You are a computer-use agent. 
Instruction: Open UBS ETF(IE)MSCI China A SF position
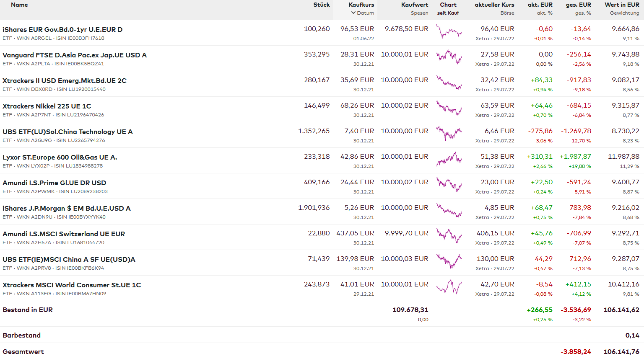point(69,259)
